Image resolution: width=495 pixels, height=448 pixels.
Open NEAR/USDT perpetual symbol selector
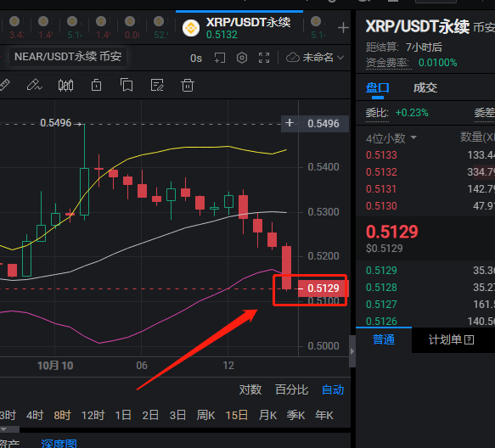[x=68, y=57]
